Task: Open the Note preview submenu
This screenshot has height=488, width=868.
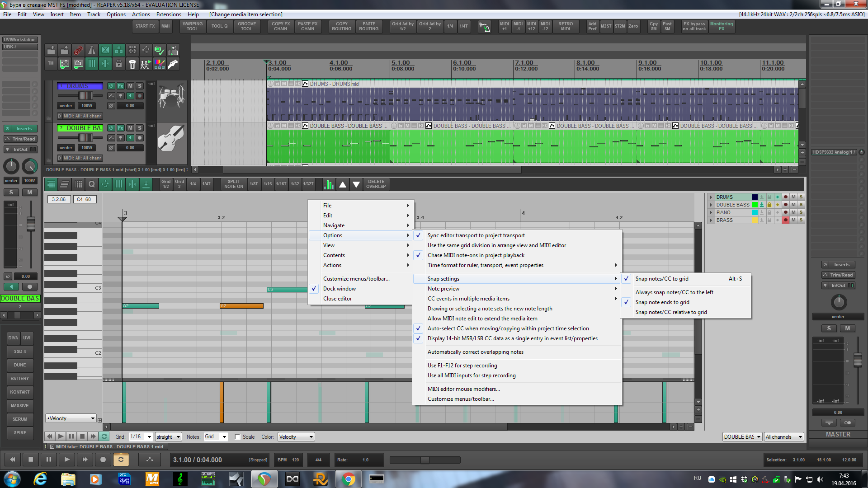Action: point(443,289)
